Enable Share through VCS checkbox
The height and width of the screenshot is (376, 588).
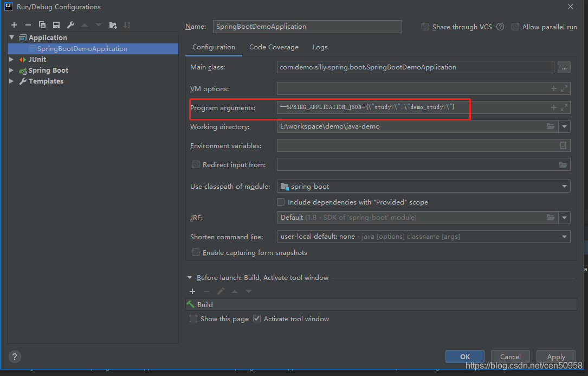click(x=425, y=27)
